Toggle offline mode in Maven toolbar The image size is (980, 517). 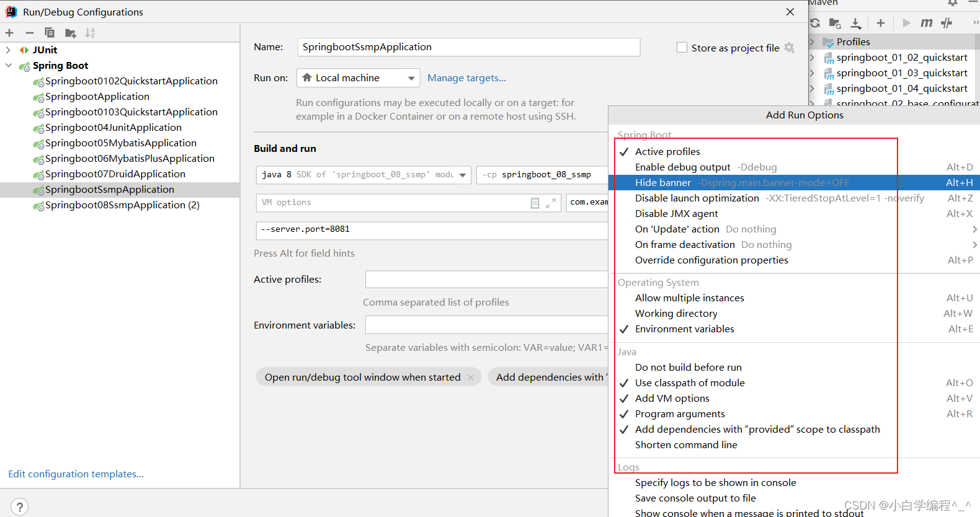tap(947, 23)
